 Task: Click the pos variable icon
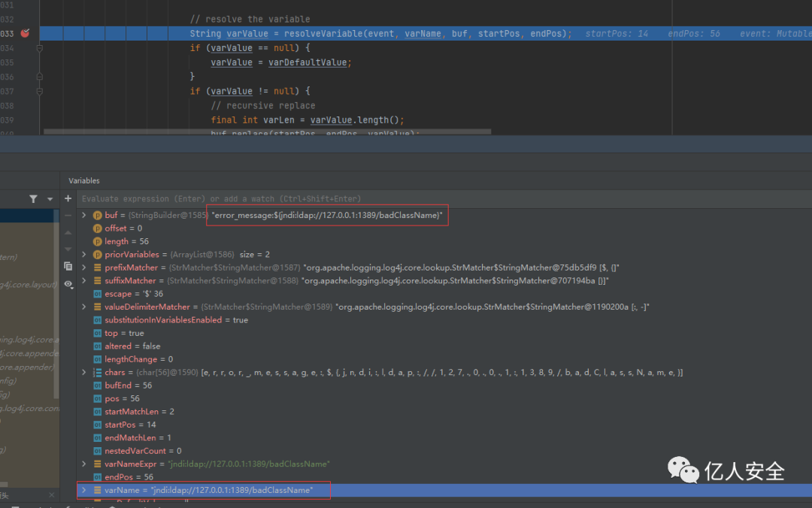coord(97,398)
